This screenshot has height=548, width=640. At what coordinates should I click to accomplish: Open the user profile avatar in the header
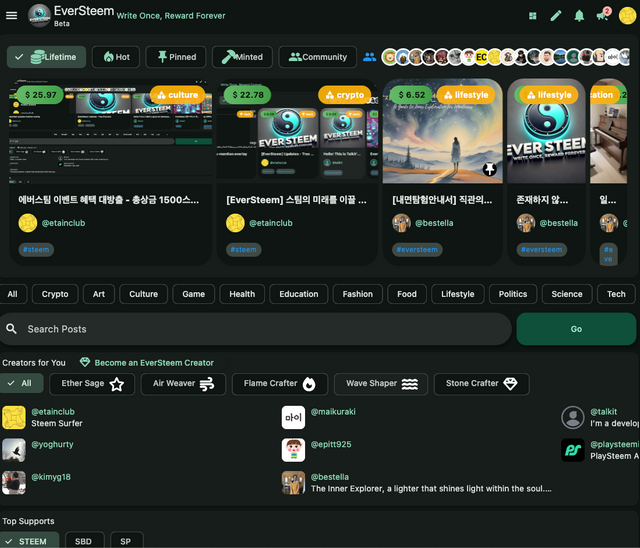(628, 16)
